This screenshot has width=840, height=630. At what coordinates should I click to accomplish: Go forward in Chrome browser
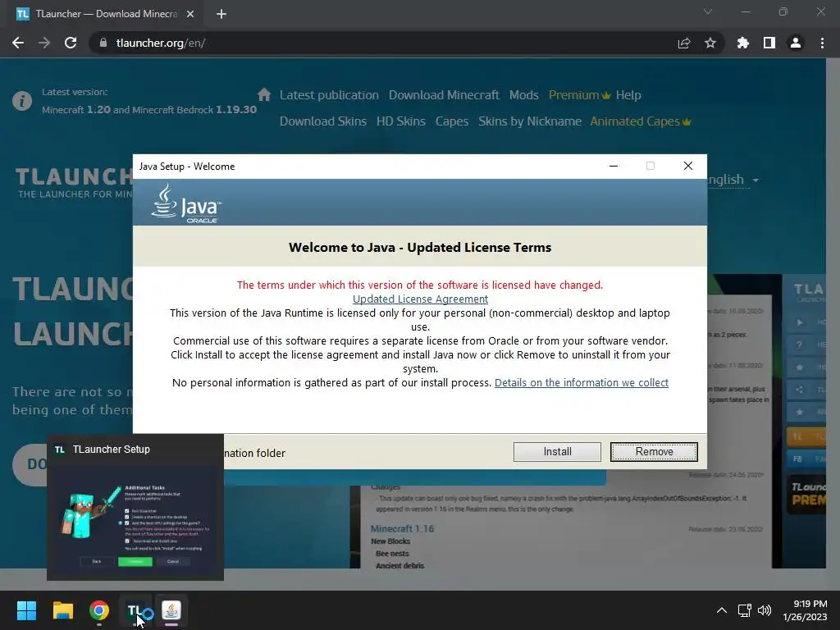click(x=44, y=43)
